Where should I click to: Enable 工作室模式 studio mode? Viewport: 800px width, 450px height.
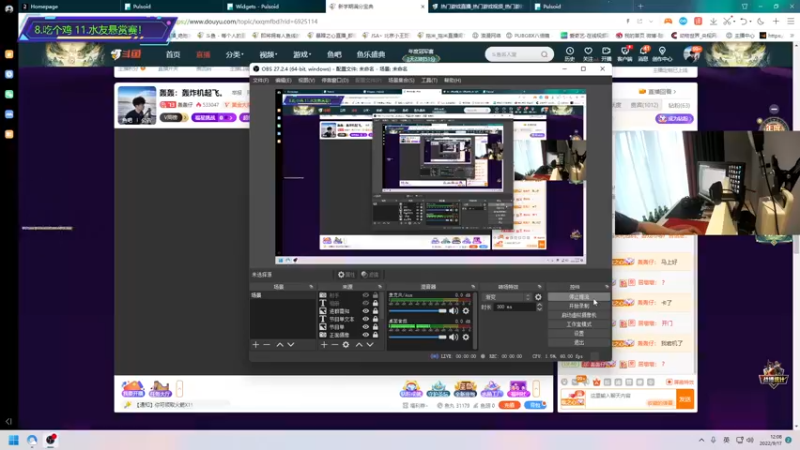[579, 324]
